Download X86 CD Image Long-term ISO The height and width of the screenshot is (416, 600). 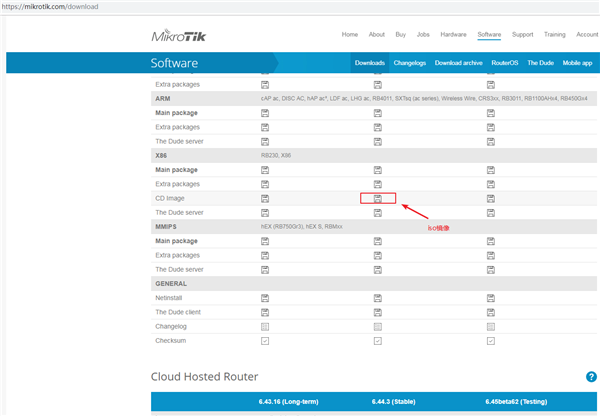[265, 198]
